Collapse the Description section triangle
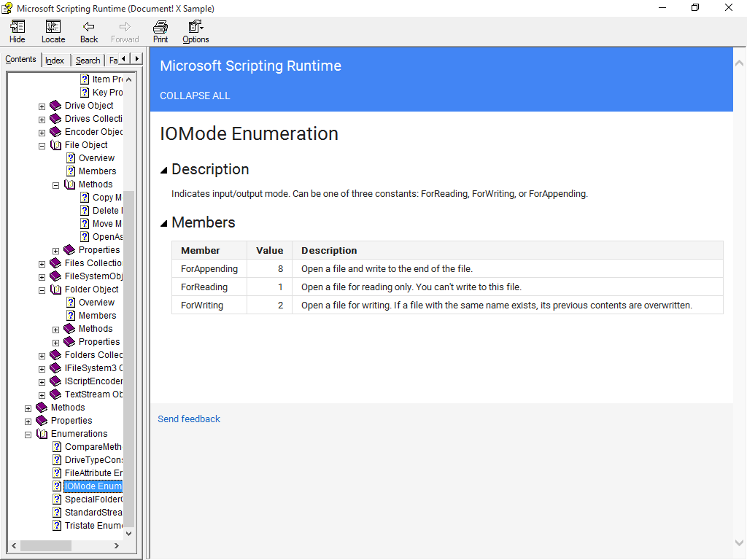 click(164, 170)
